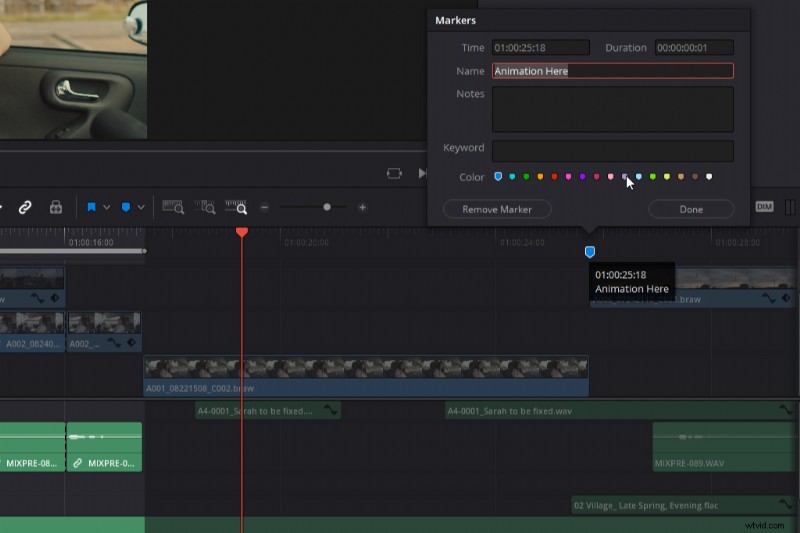Select the Pink marker color

[568, 176]
